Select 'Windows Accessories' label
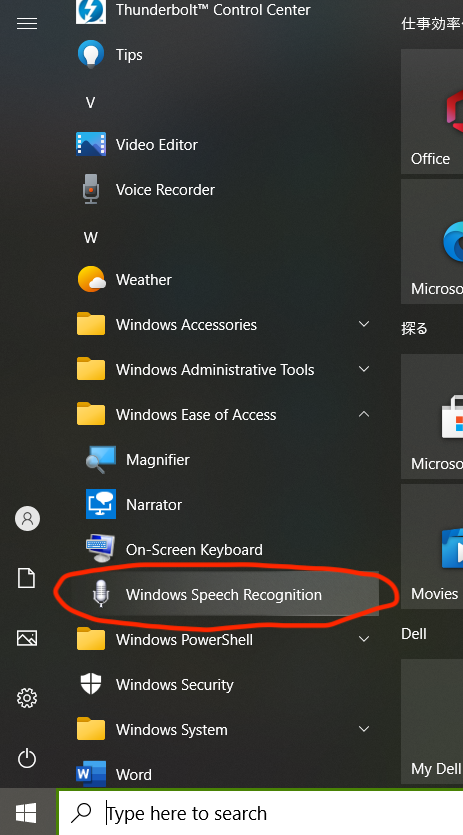 coord(186,325)
